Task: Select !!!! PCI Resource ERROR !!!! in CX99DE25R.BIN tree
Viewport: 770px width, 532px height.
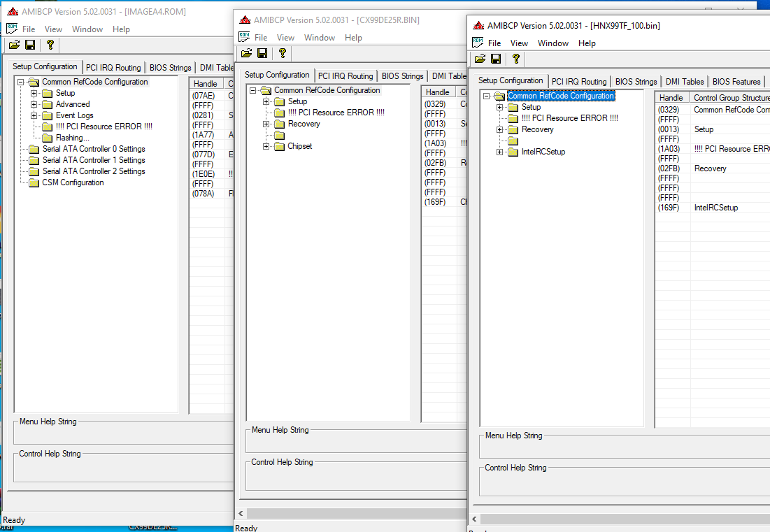Action: click(x=336, y=113)
